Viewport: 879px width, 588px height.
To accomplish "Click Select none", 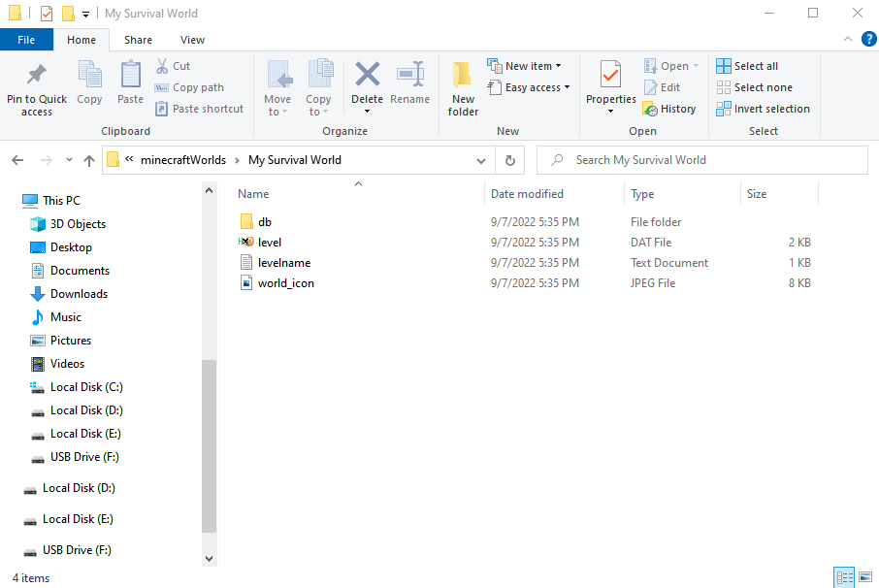I will coord(755,87).
